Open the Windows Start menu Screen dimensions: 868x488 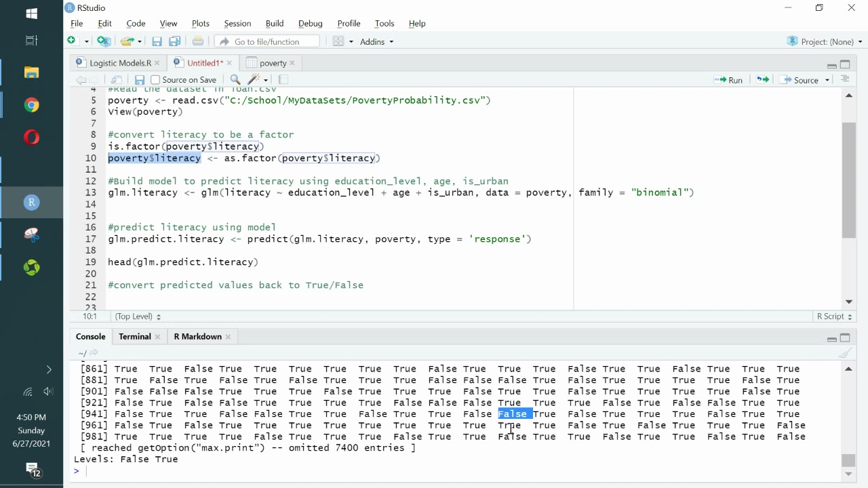click(x=31, y=14)
